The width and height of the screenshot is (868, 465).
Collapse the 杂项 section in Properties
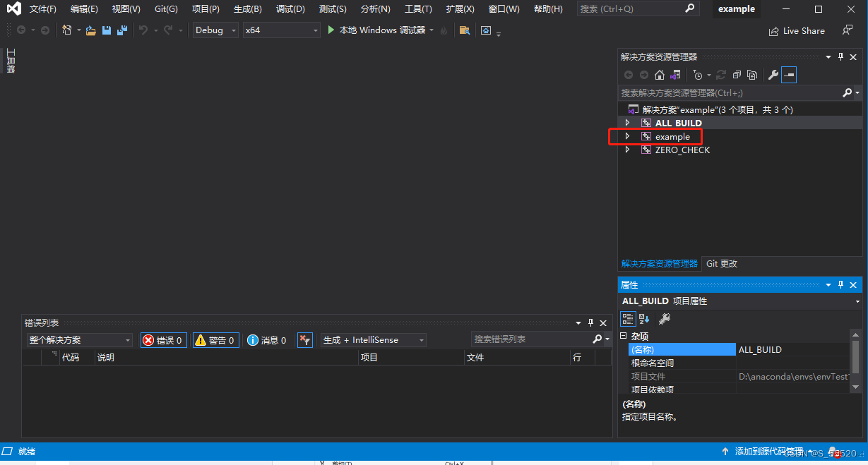[624, 335]
